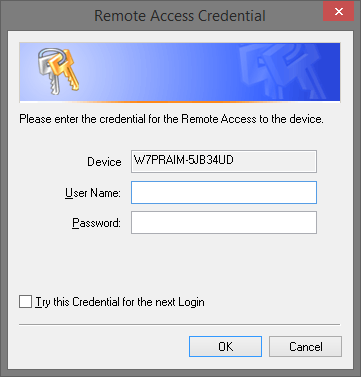Click the horizontal separator above OK button
Screen dimensions: 361x377
180,324
